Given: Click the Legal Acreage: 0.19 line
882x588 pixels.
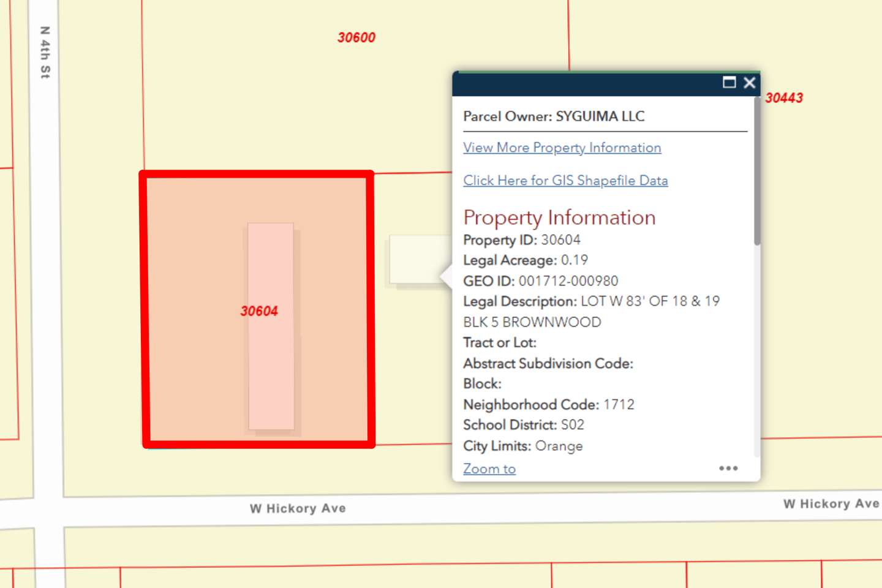Looking at the screenshot, I should [x=526, y=260].
